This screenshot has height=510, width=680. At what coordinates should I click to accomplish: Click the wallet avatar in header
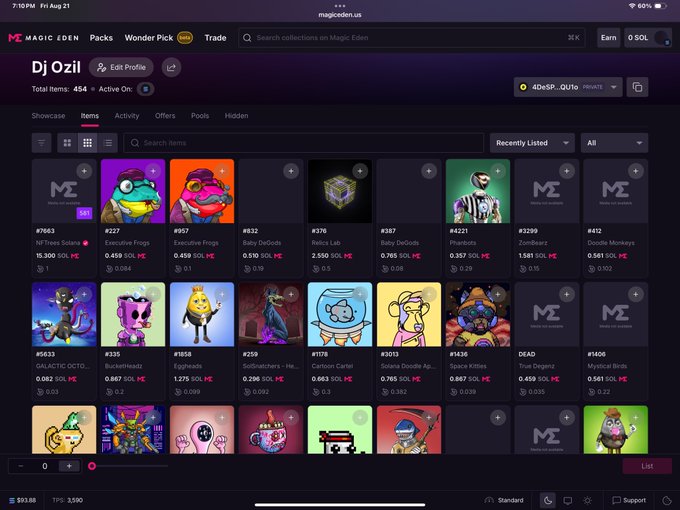(661, 38)
